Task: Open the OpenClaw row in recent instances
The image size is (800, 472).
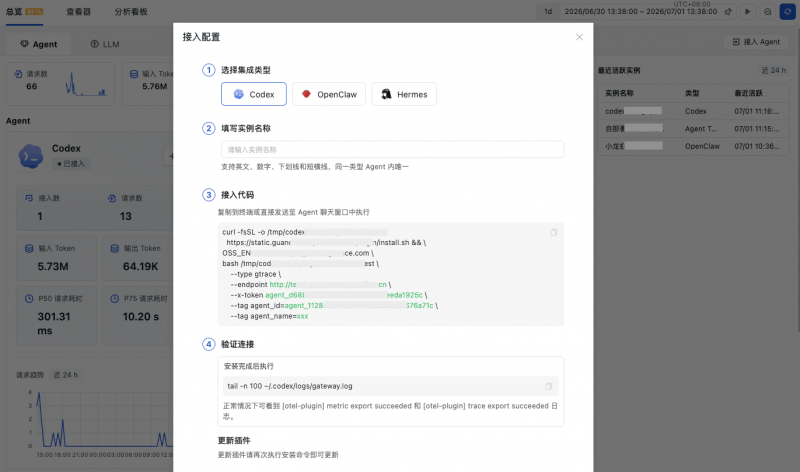Action: [x=693, y=146]
